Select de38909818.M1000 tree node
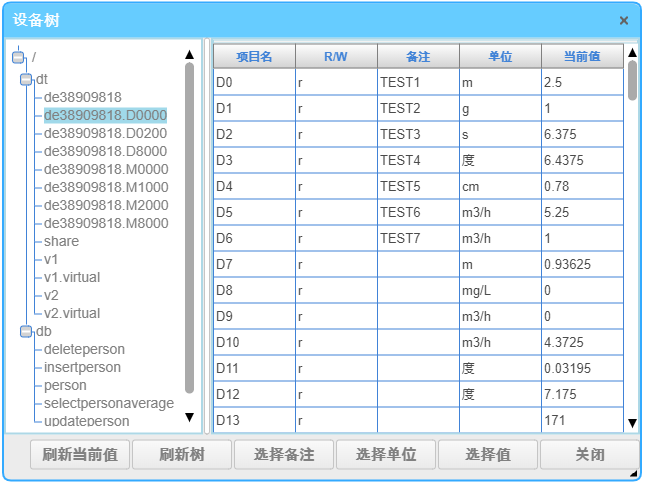Image resolution: width=645 pixels, height=486 pixels. pos(105,187)
